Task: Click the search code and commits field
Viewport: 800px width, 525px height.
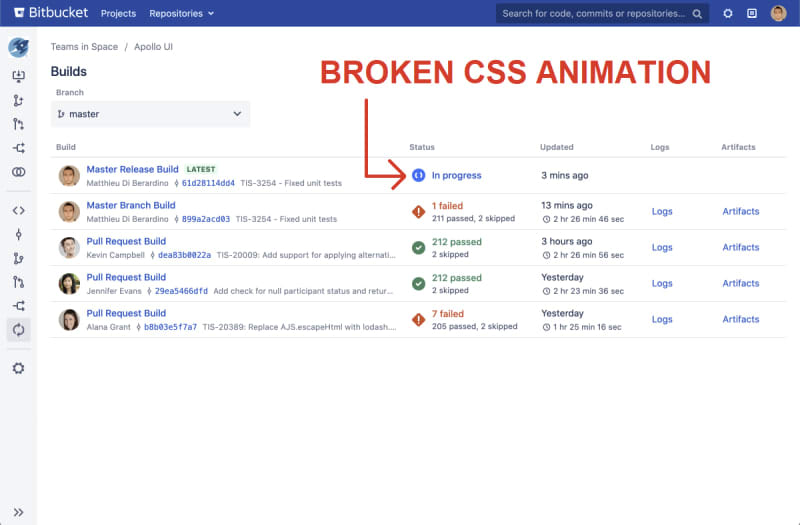Action: (600, 13)
